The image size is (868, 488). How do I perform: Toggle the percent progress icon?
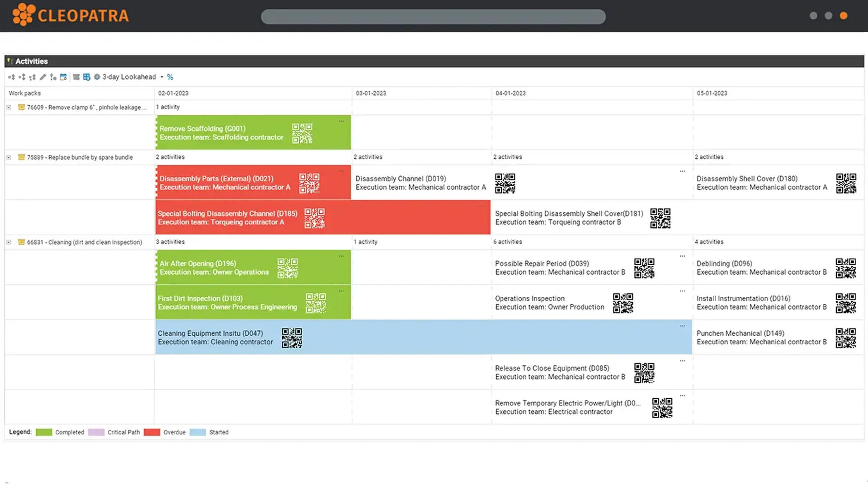click(x=170, y=77)
